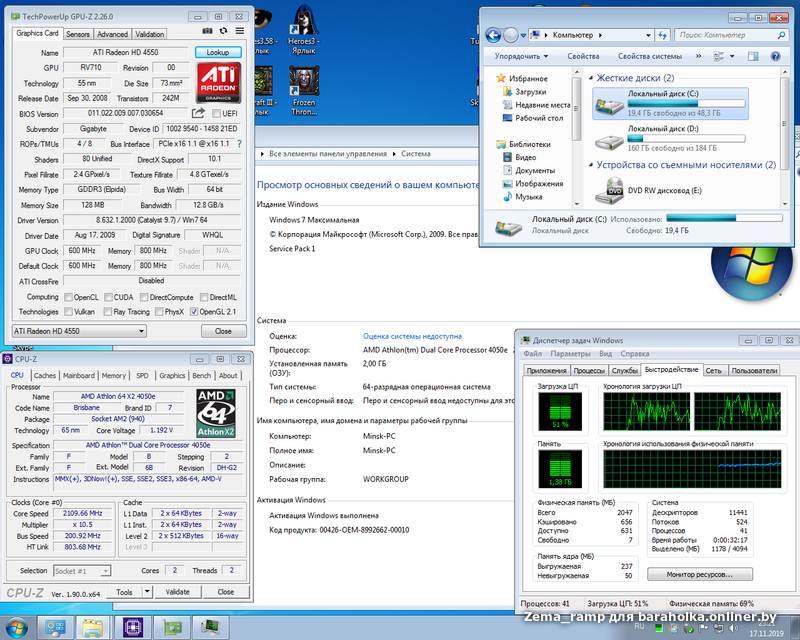Switch to the Advanced tab in GPU-Z

[112, 34]
